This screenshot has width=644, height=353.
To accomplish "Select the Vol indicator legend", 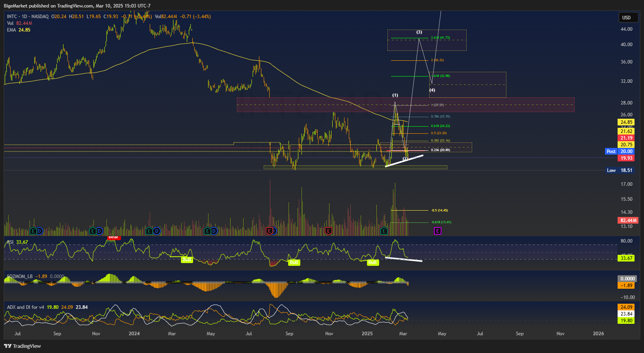I will click(20, 23).
